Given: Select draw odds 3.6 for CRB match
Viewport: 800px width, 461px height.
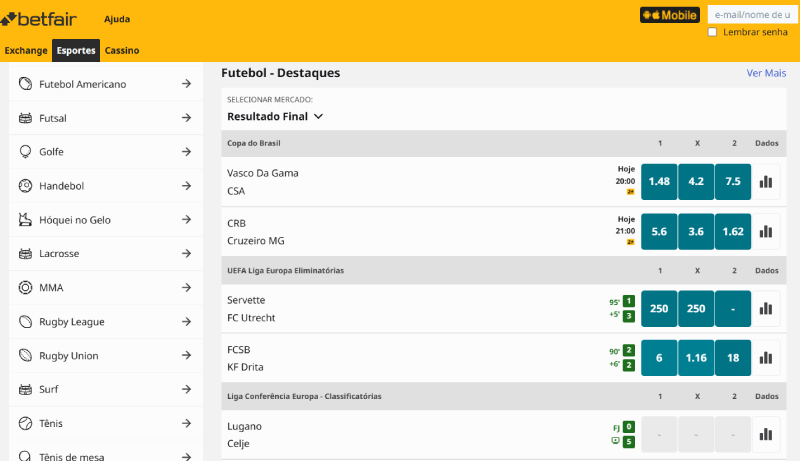Looking at the screenshot, I should tap(696, 232).
